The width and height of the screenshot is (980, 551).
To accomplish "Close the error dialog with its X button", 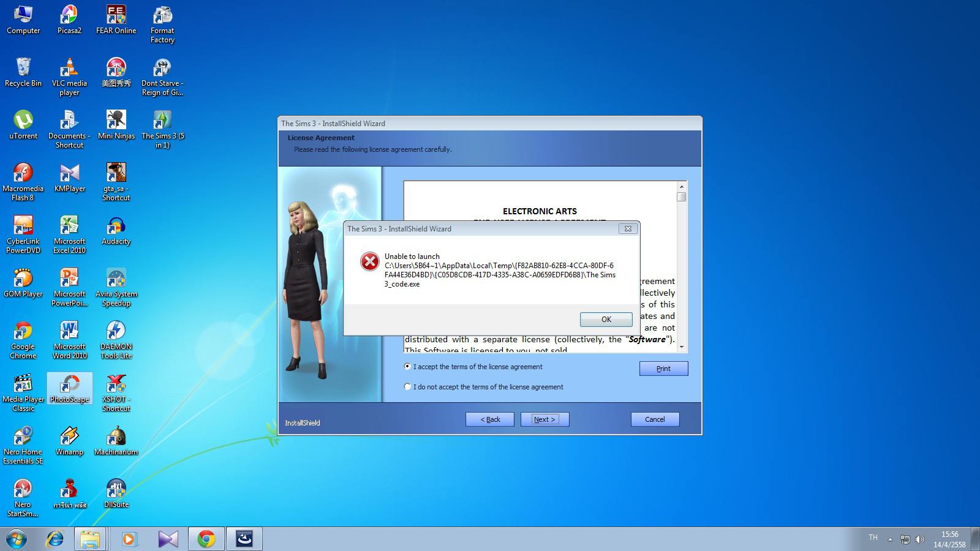I will pos(627,228).
